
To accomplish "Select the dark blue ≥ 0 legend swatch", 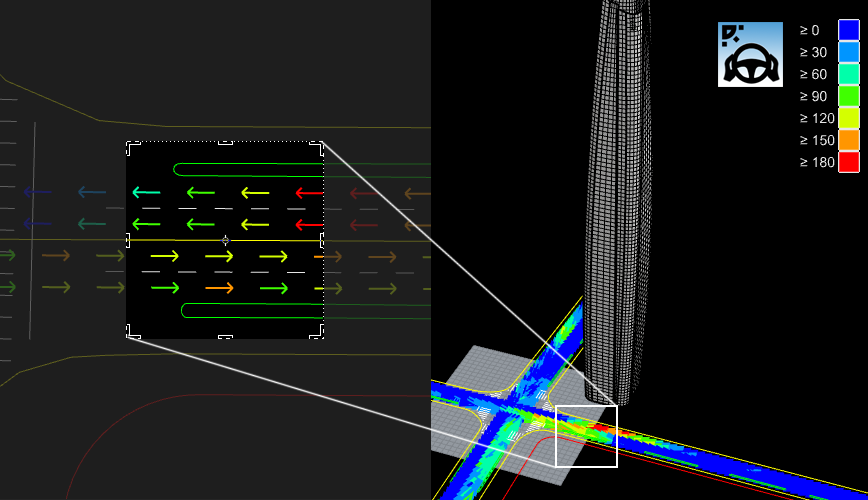I will (849, 30).
